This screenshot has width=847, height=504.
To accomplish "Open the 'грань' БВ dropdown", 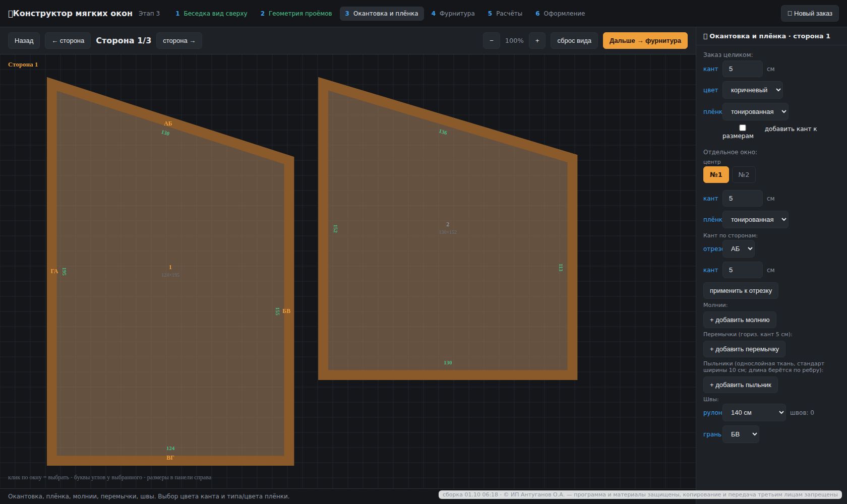I will [x=741, y=434].
